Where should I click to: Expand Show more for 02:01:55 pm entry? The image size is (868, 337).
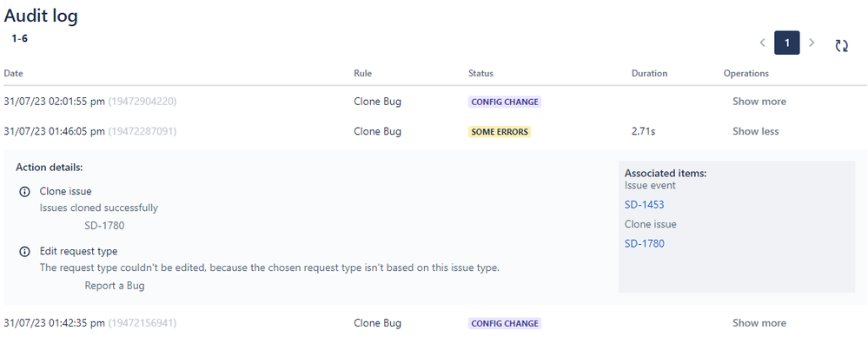coord(759,102)
